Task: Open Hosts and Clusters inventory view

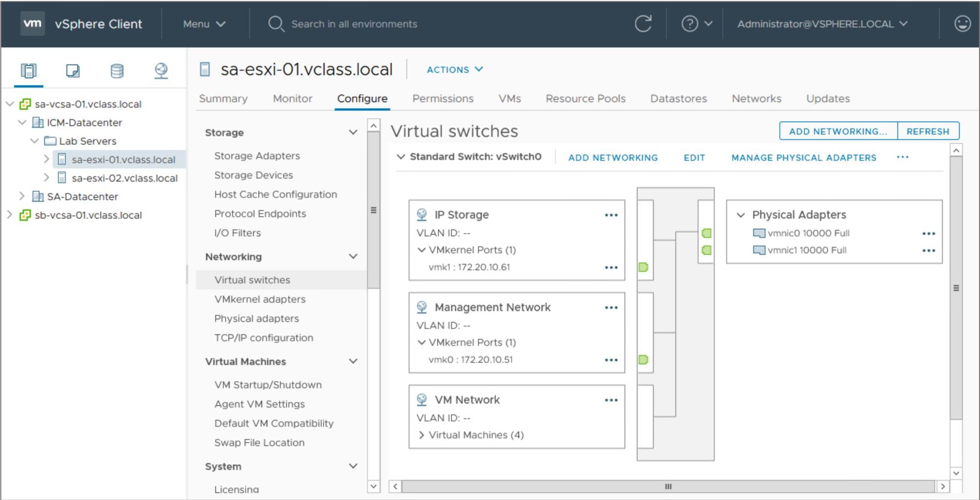Action: click(x=28, y=71)
